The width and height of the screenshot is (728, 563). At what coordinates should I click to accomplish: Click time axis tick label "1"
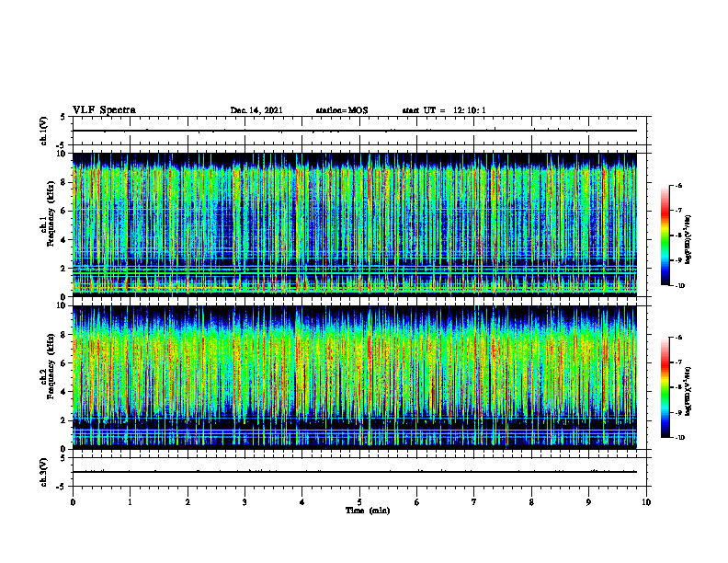130,502
